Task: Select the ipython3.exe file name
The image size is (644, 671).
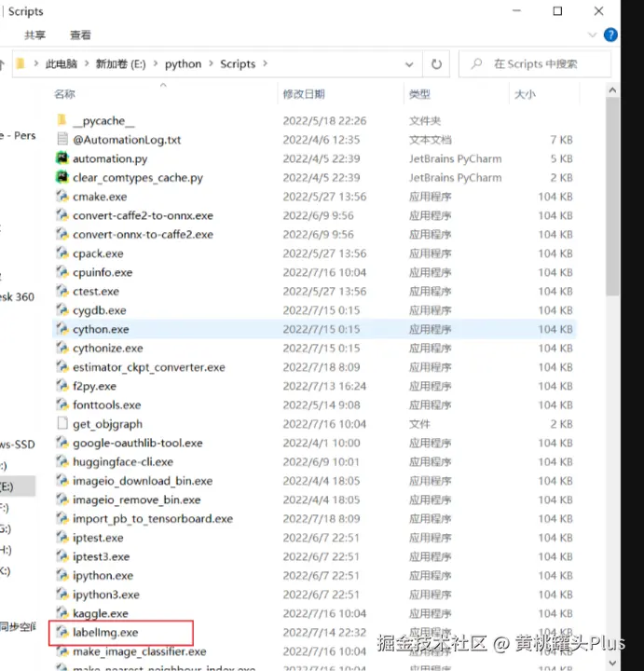Action: click(106, 595)
